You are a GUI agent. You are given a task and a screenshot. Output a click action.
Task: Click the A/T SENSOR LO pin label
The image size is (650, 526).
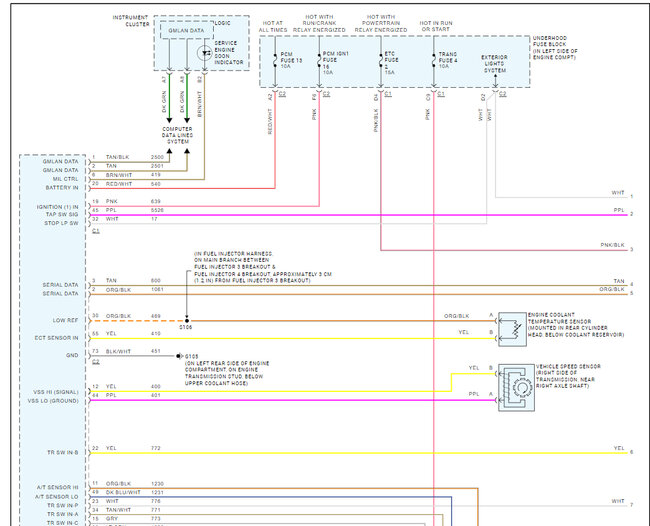tap(56, 497)
